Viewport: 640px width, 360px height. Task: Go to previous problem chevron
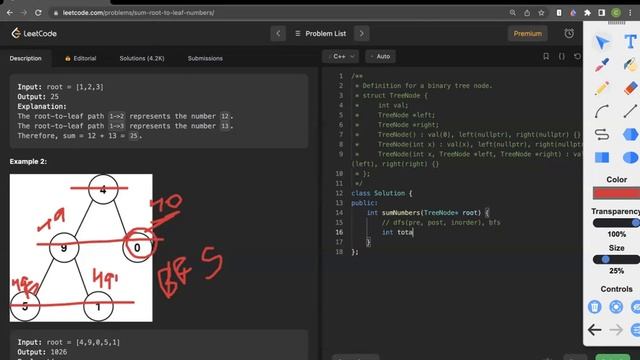tap(278, 33)
